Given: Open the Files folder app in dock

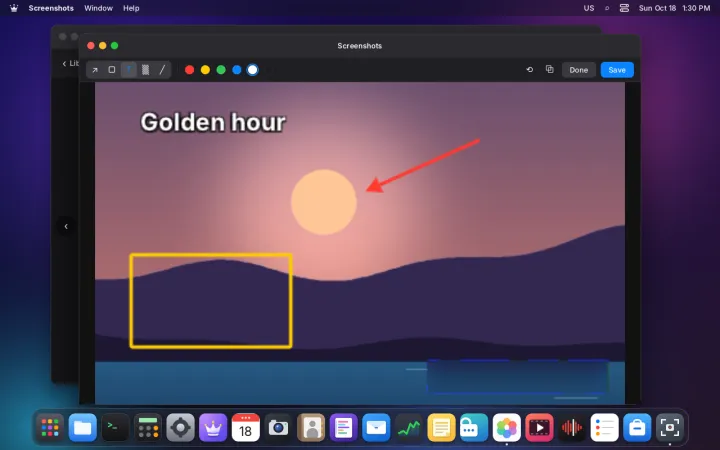Looking at the screenshot, I should [x=83, y=428].
